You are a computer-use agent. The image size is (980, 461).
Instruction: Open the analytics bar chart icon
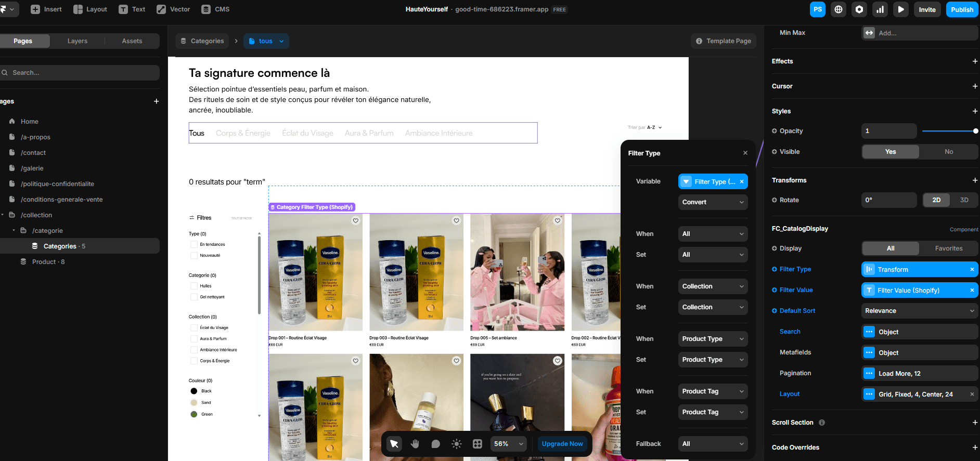click(x=880, y=9)
